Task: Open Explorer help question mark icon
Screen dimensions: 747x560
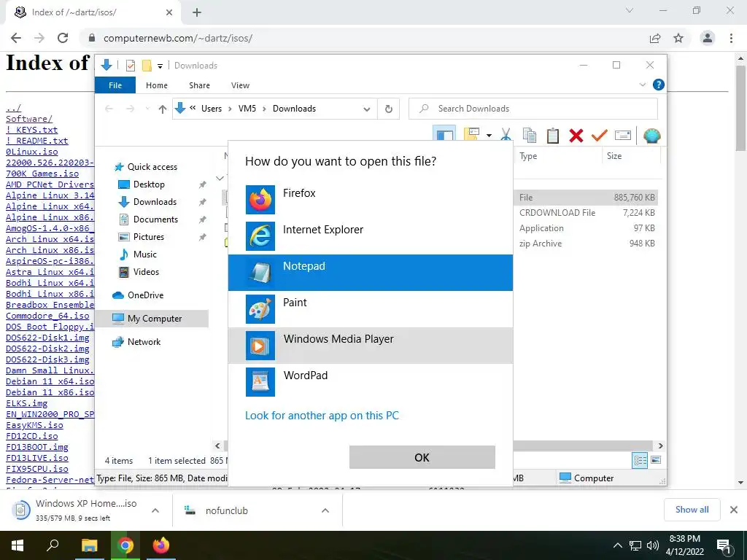Action: tap(659, 85)
